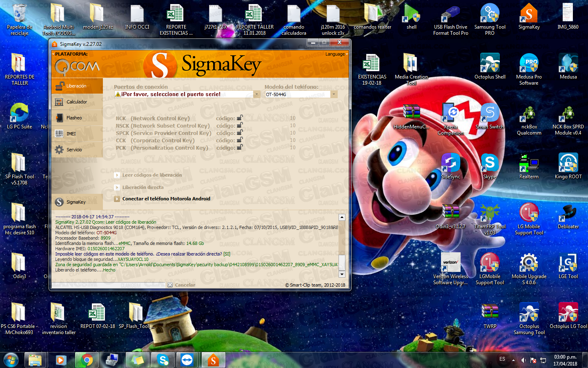Open Octoplus Shell desktop icon
This screenshot has width=588, height=368.
[x=490, y=66]
